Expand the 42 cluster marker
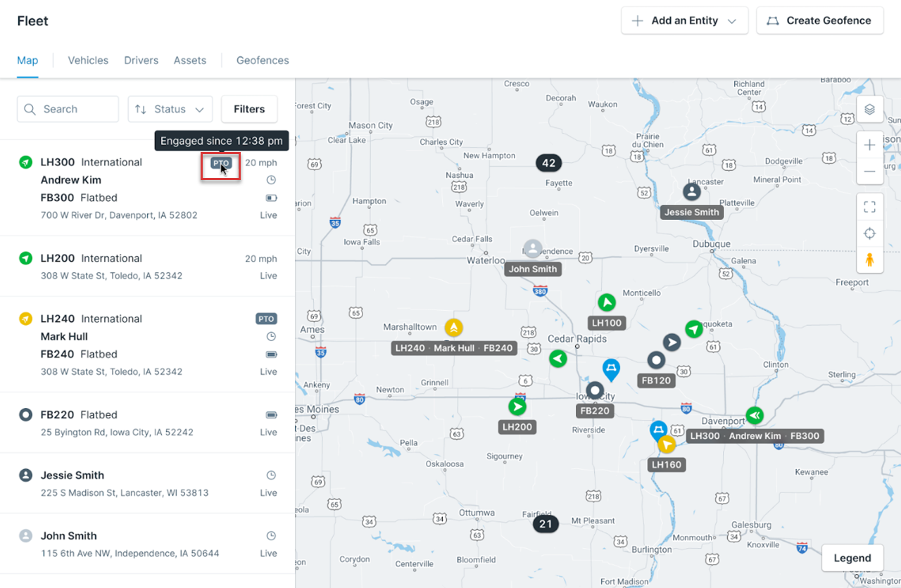 548,163
